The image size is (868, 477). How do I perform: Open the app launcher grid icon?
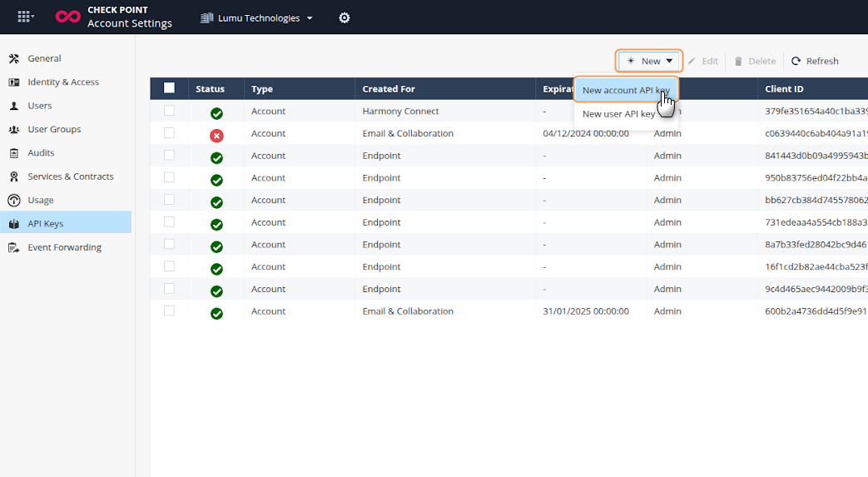[x=25, y=17]
